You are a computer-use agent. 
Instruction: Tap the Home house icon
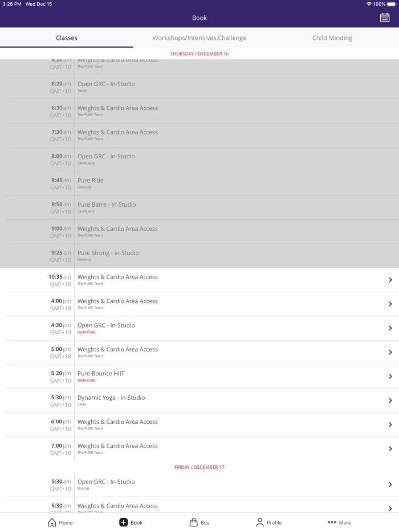(52, 522)
